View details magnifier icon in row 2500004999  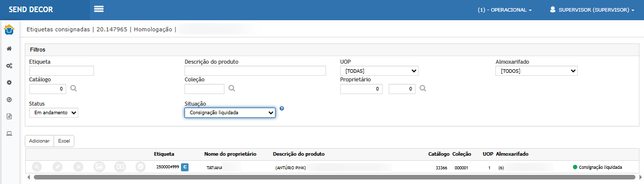tap(37, 167)
